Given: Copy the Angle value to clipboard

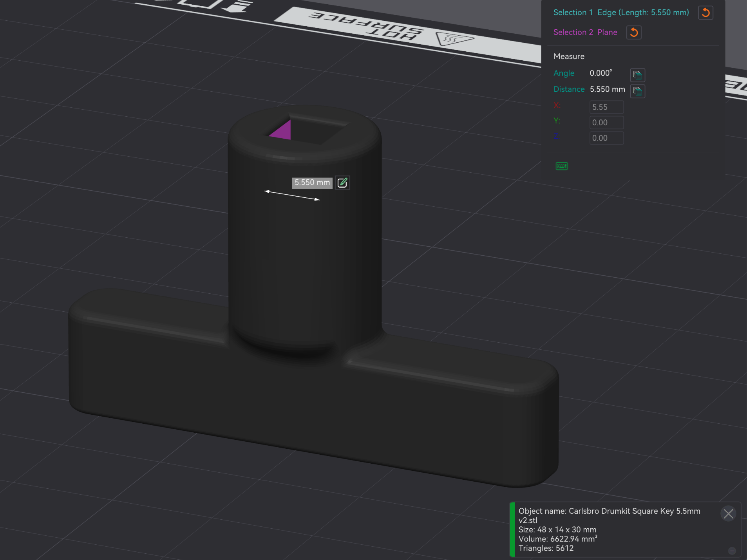Looking at the screenshot, I should [x=637, y=75].
